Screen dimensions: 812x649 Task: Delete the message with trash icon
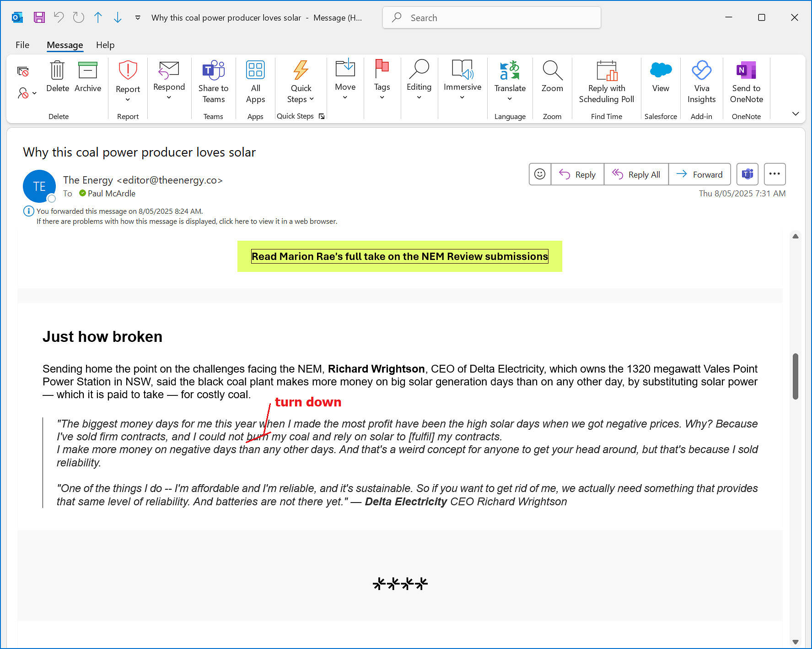coord(58,76)
